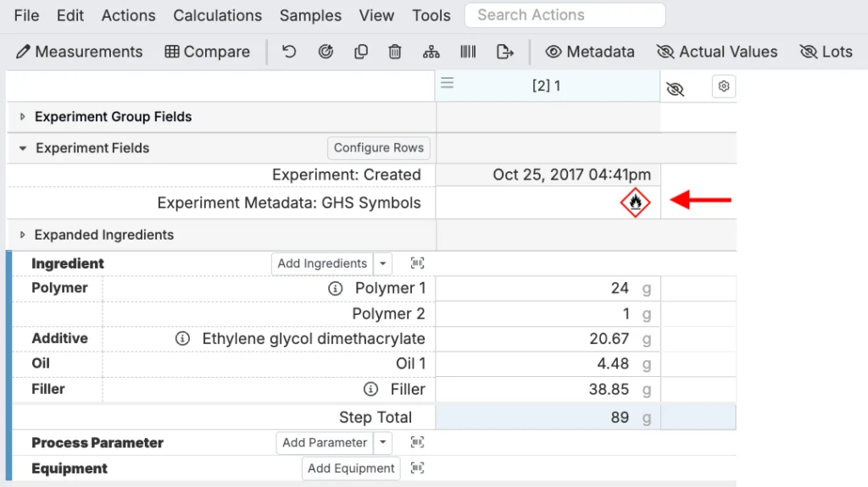
Task: Open the Calculations menu
Action: tap(217, 15)
